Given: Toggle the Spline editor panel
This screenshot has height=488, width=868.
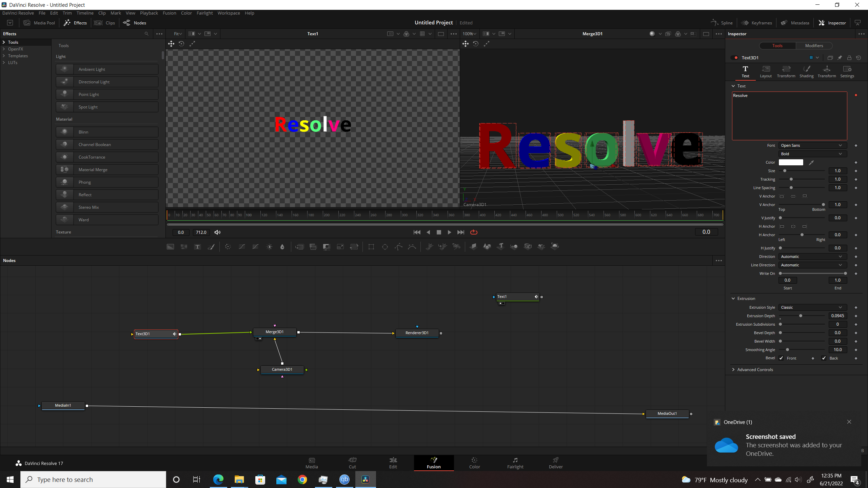Looking at the screenshot, I should click(722, 23).
